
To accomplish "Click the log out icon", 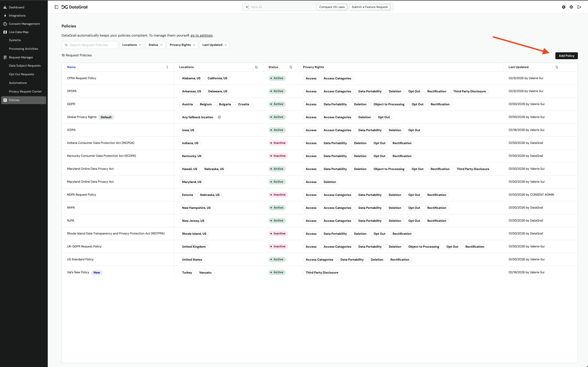I will (579, 7).
